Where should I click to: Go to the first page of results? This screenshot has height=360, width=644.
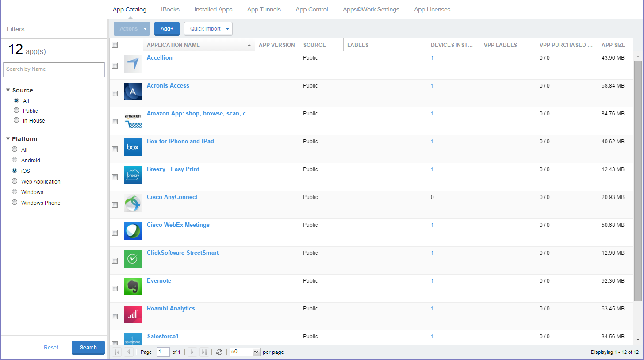point(117,352)
